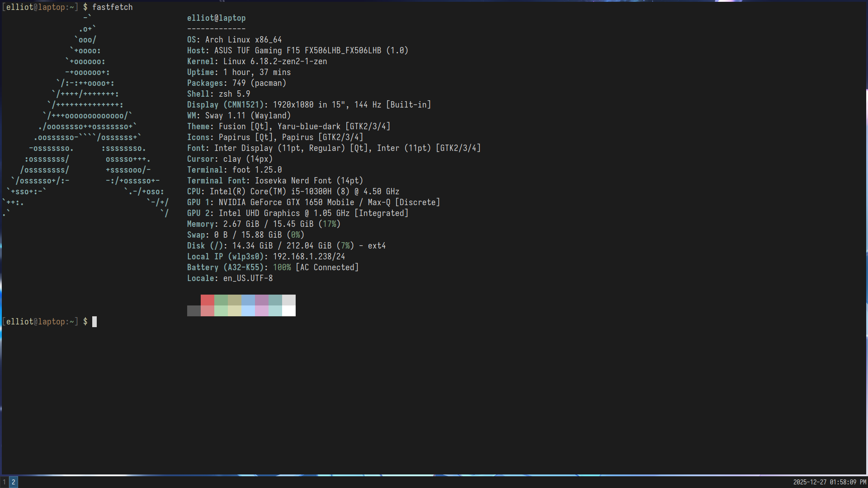
Task: Click the Battery 100% status line
Action: coord(273,267)
